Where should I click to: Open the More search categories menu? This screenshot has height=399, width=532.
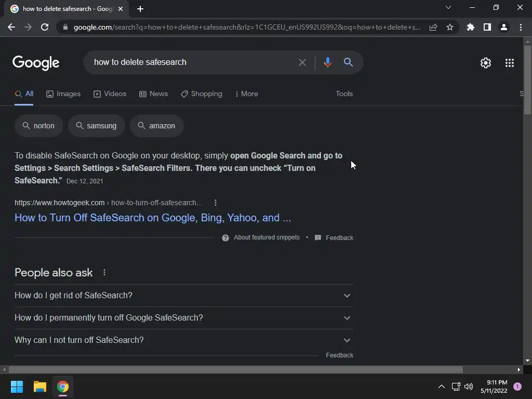tap(246, 94)
